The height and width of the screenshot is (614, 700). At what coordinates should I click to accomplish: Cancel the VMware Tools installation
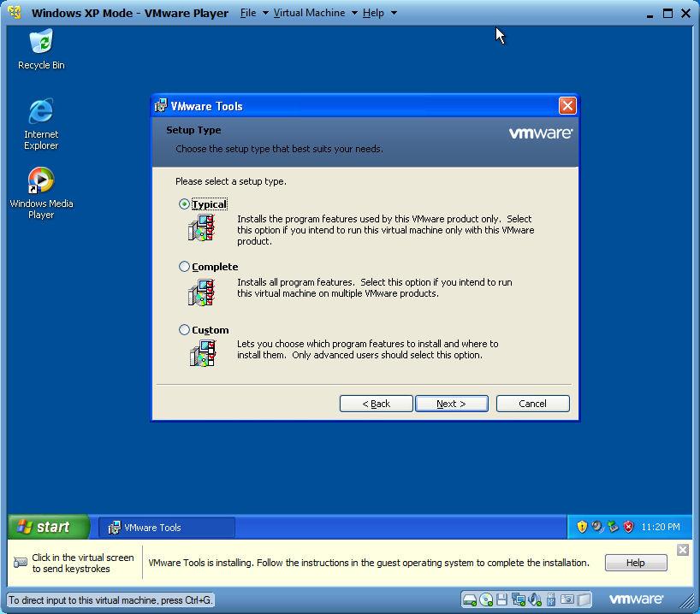pos(532,404)
